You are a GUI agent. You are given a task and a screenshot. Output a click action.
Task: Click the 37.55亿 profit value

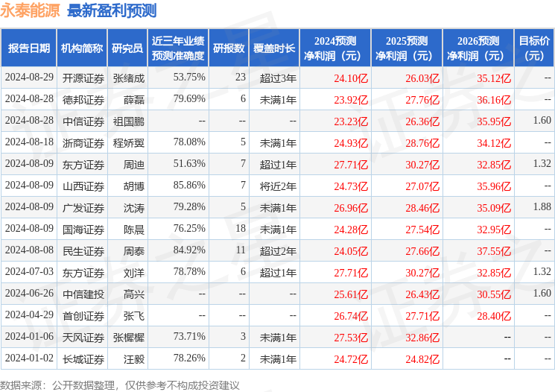click(494, 250)
